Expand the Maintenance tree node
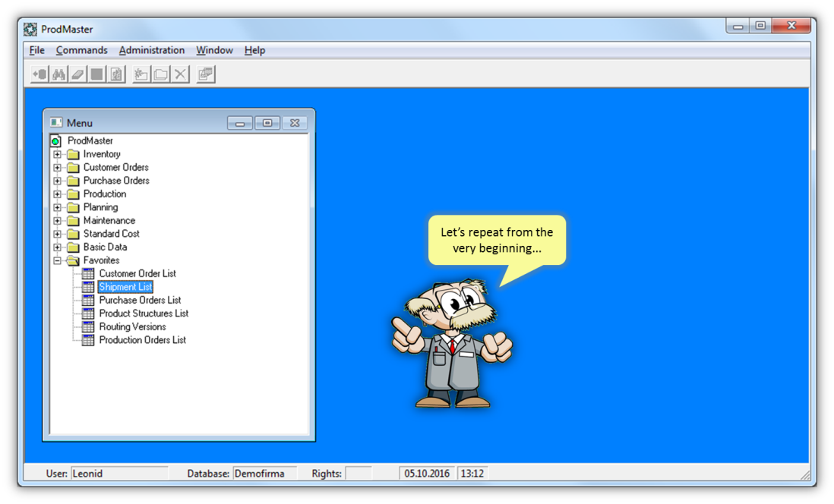Image resolution: width=834 pixels, height=504 pixels. 58,221
